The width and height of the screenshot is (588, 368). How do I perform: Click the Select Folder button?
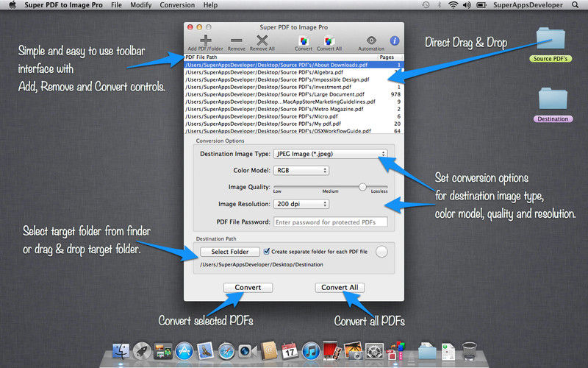tap(230, 252)
